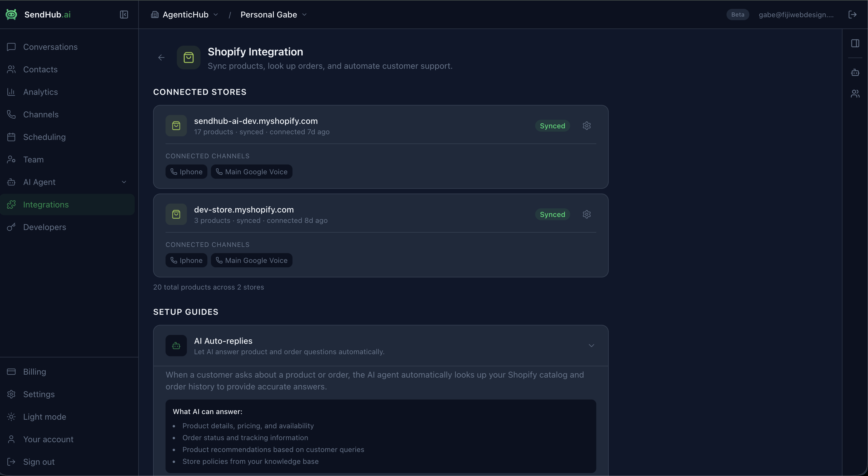Click the AI Auto-replies bot icon
The width and height of the screenshot is (868, 476).
176,345
